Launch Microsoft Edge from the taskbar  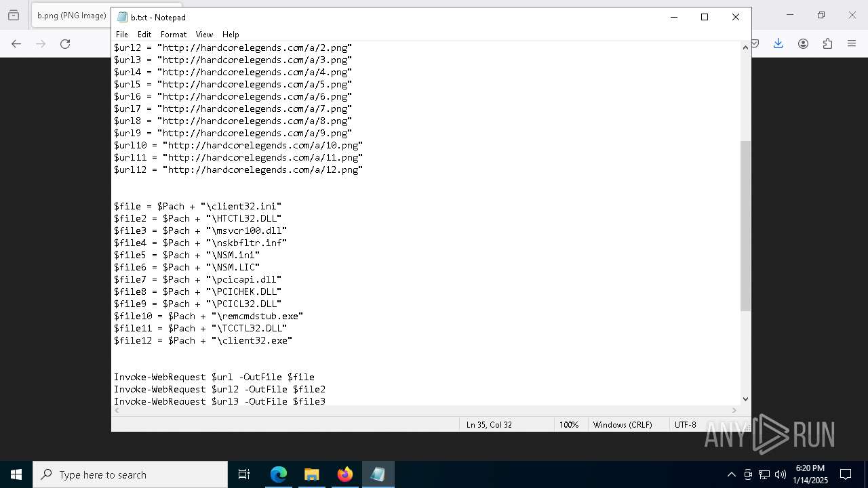279,474
